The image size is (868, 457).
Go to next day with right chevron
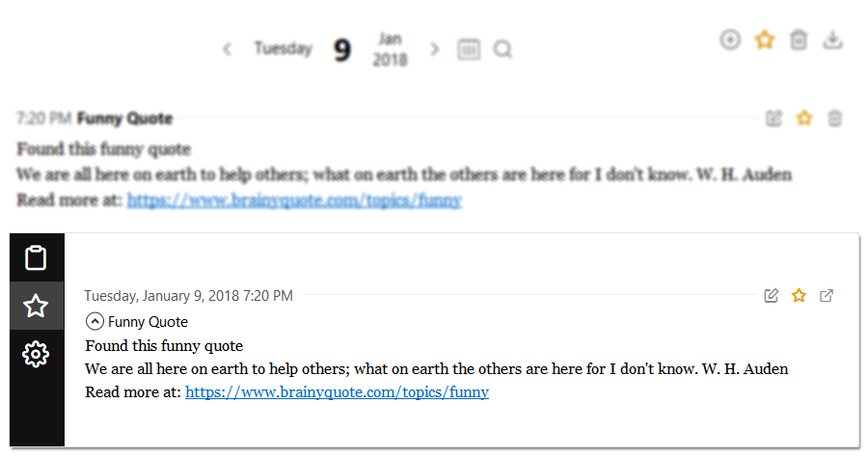pyautogui.click(x=435, y=49)
